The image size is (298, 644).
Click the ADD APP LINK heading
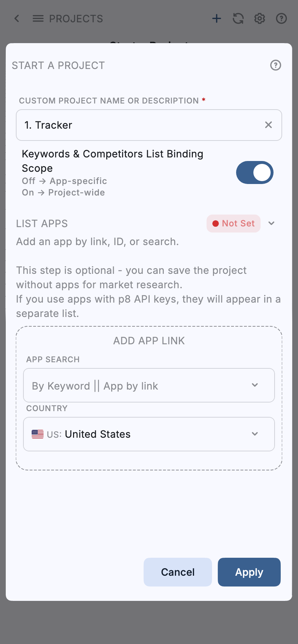149,341
